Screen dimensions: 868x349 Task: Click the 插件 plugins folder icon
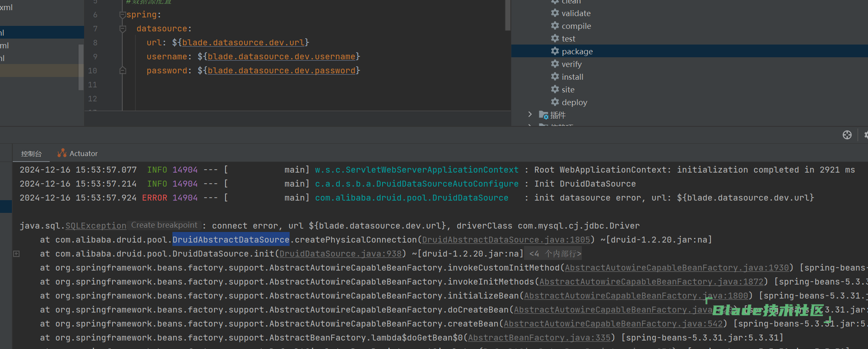point(544,115)
